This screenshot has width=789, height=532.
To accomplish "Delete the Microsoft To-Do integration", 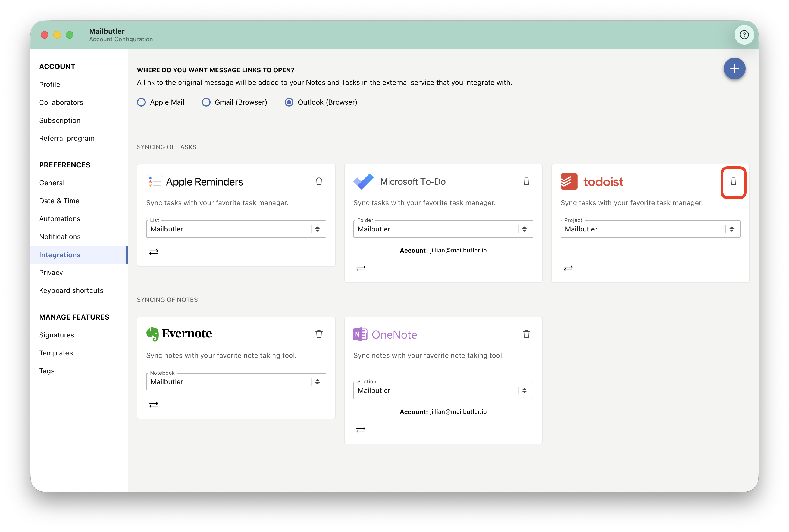I will click(526, 181).
